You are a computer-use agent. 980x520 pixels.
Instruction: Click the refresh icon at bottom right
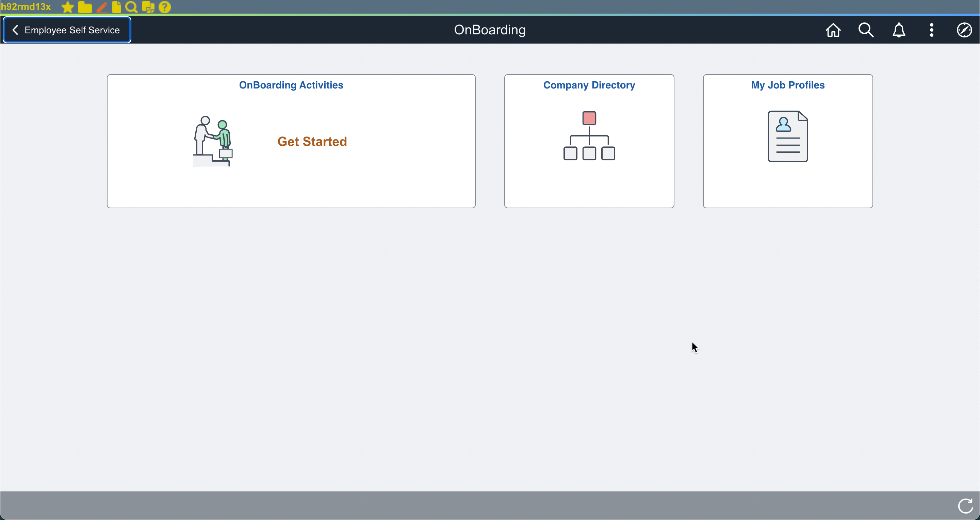964,506
